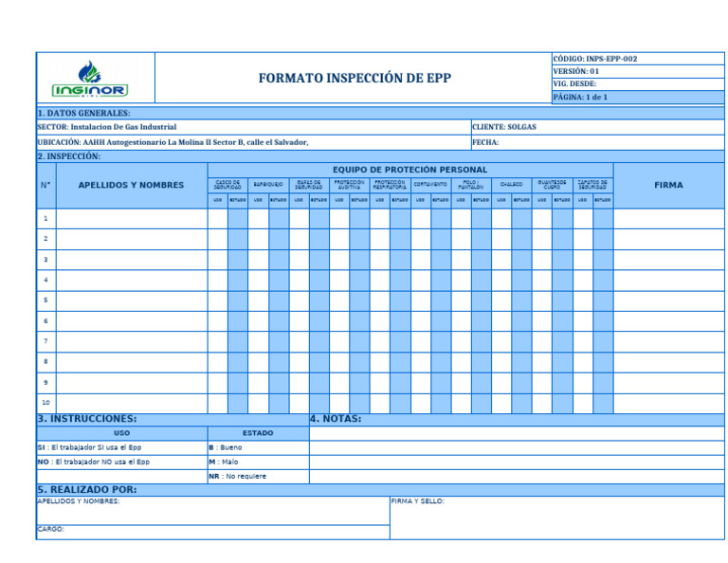The image size is (728, 563).
Task: Click the name cell in row 10
Action: tap(132, 404)
